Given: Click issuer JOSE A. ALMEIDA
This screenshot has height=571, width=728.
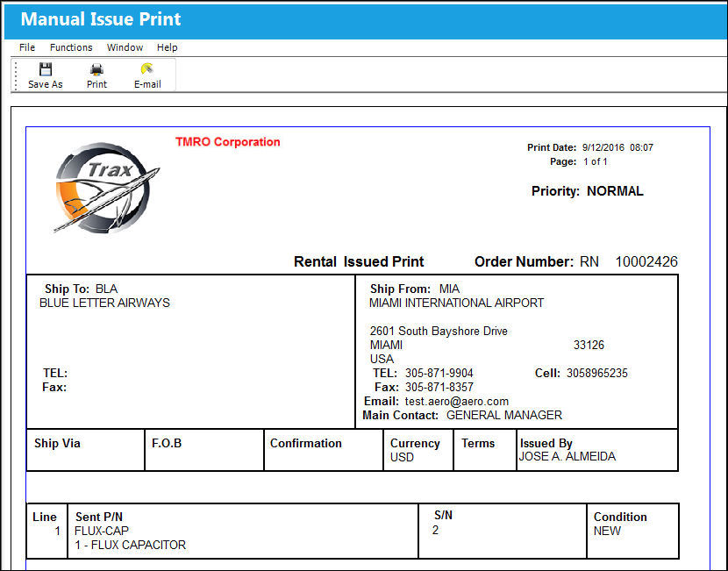Looking at the screenshot, I should pos(567,456).
